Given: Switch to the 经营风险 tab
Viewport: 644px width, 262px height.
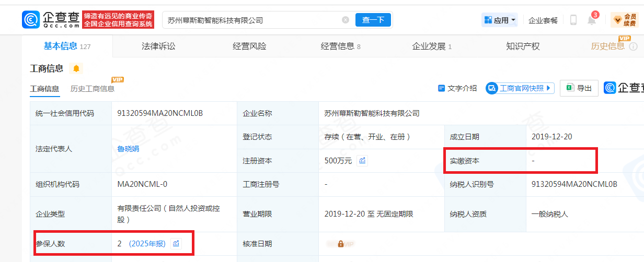Looking at the screenshot, I should [249, 46].
